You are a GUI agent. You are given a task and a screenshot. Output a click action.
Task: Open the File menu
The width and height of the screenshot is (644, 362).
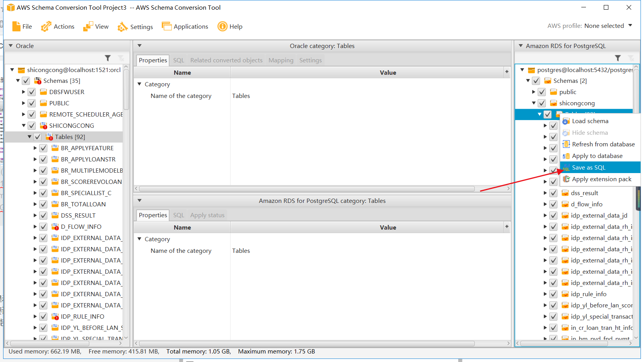[22, 26]
